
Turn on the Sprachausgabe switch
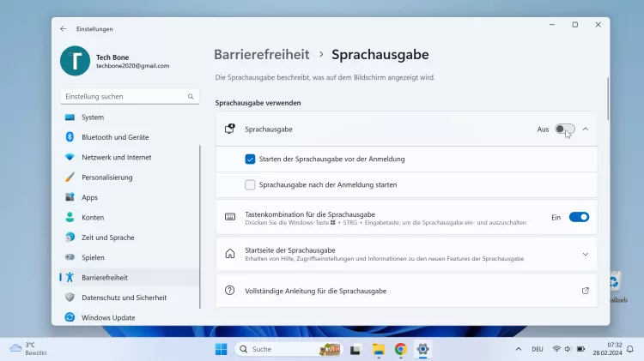pyautogui.click(x=565, y=129)
